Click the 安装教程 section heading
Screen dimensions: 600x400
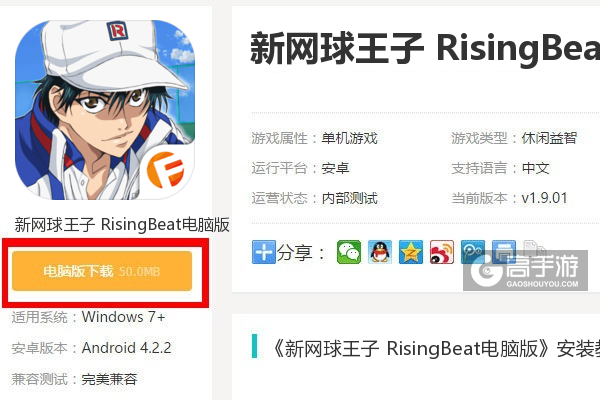[435, 349]
